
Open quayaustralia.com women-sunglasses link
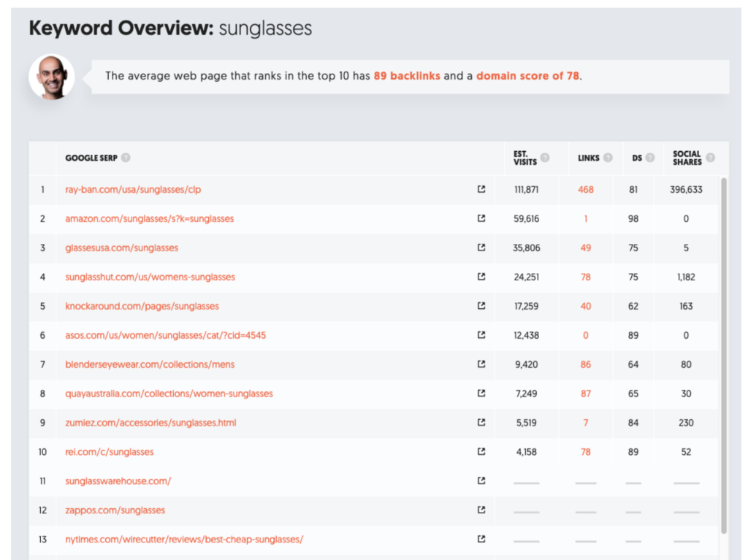click(x=169, y=394)
